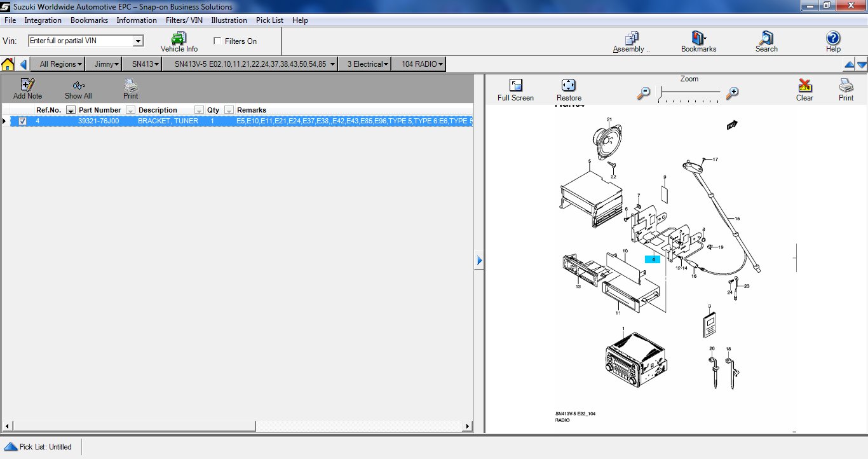This screenshot has width=868, height=459.
Task: Open Qty column filter dropdown
Action: coord(229,110)
